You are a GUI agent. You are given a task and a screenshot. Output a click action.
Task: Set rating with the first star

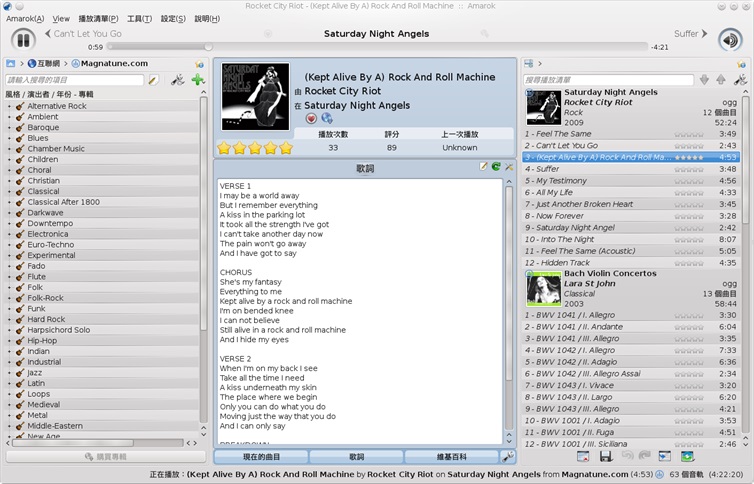tap(224, 148)
